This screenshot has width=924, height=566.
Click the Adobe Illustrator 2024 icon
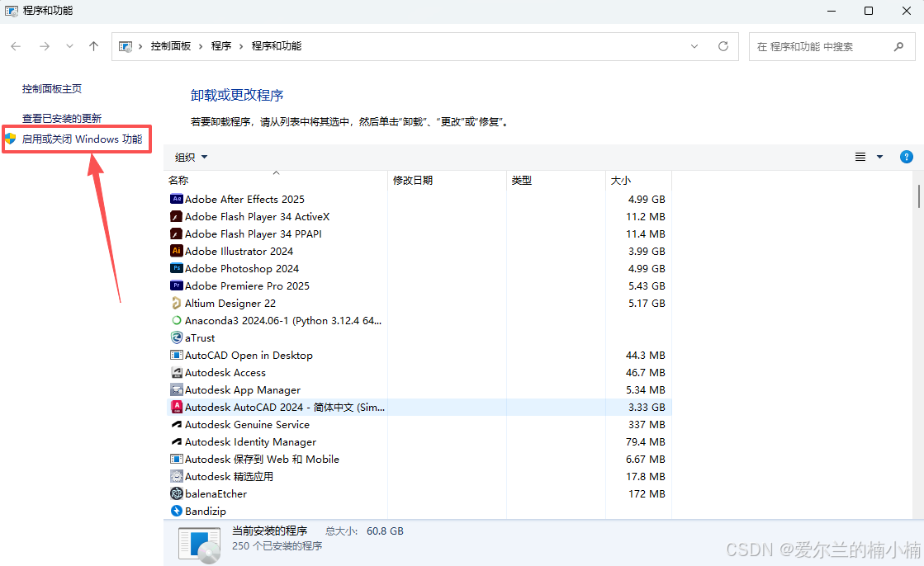tap(176, 251)
